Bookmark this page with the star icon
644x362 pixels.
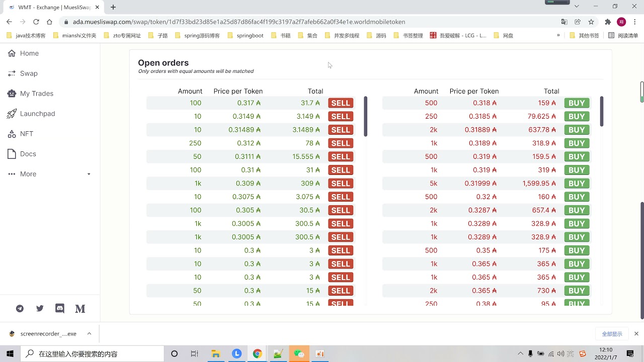coord(591,22)
